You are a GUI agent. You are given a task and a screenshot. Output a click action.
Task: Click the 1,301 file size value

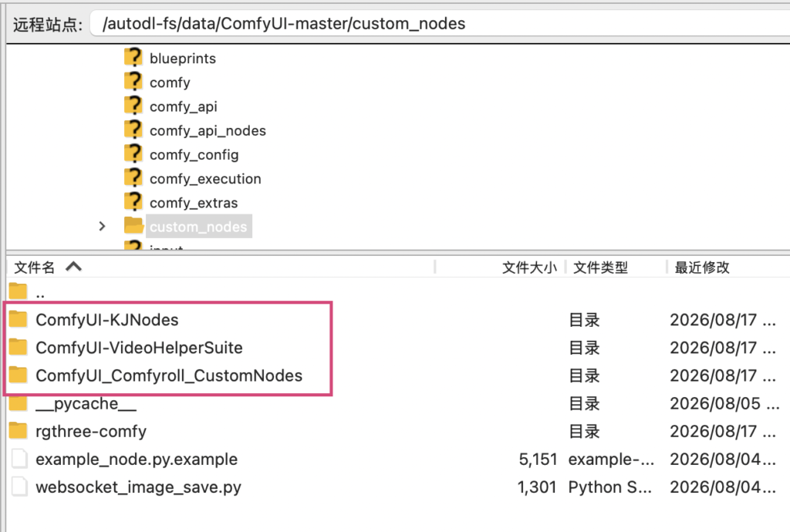[x=537, y=487]
